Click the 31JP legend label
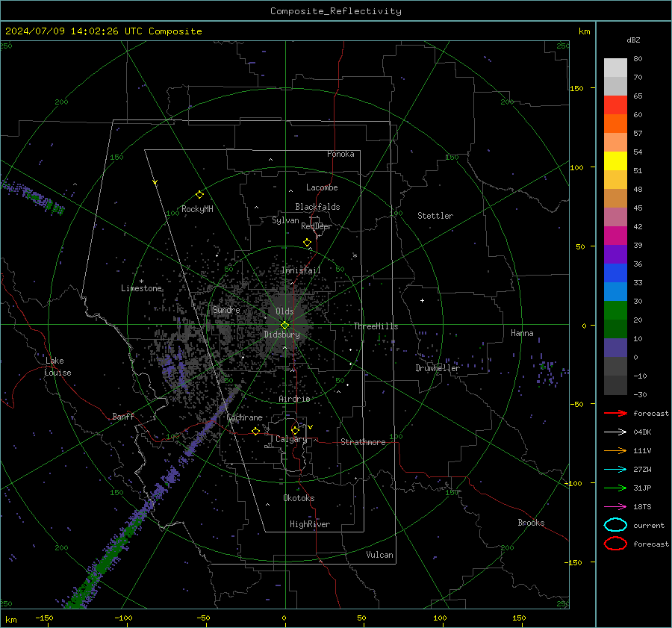The width and height of the screenshot is (672, 628). click(642, 488)
